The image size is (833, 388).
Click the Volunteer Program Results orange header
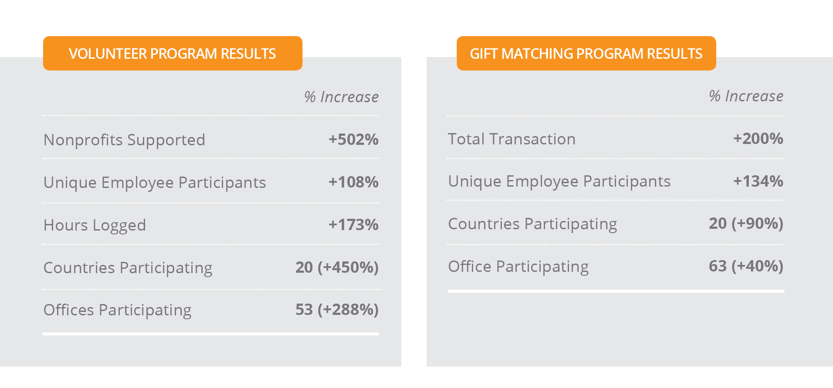(173, 53)
